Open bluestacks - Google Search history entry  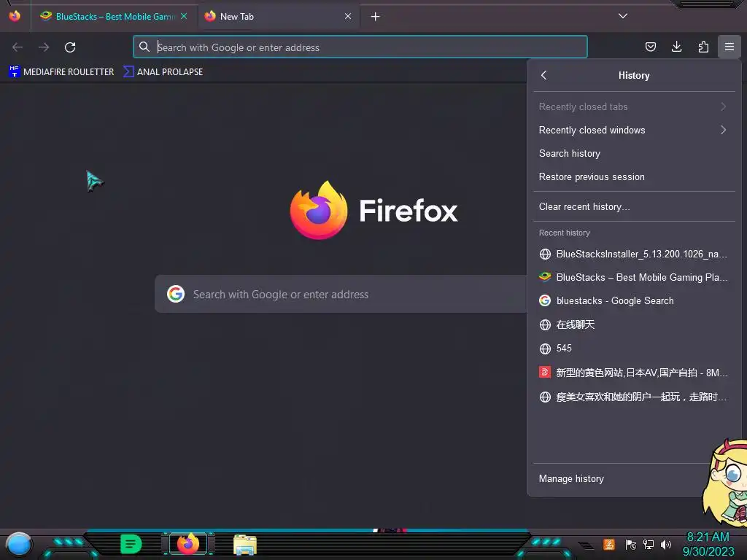tap(634, 301)
